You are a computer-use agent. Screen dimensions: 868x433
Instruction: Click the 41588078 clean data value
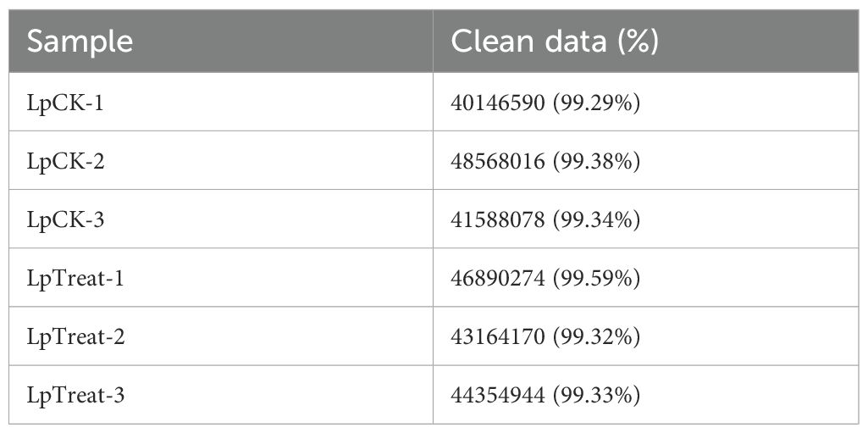click(498, 219)
